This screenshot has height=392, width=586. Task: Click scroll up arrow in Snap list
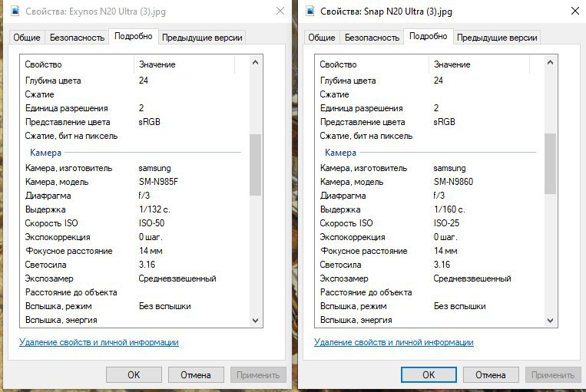[550, 62]
